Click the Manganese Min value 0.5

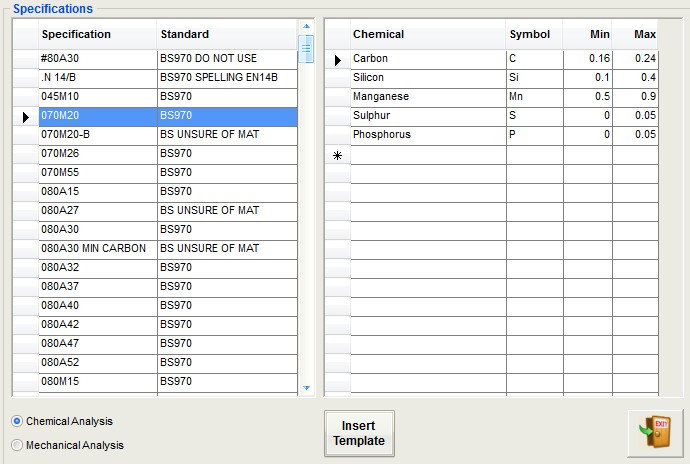(586, 97)
